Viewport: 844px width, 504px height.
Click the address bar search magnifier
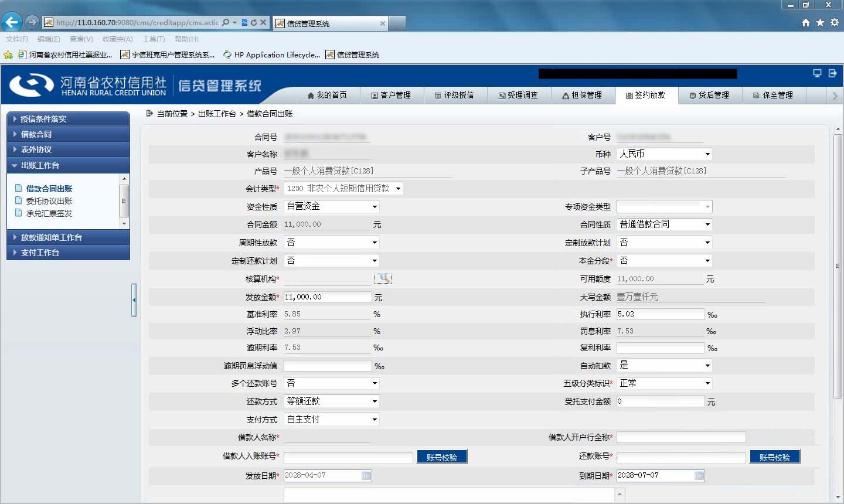(226, 22)
